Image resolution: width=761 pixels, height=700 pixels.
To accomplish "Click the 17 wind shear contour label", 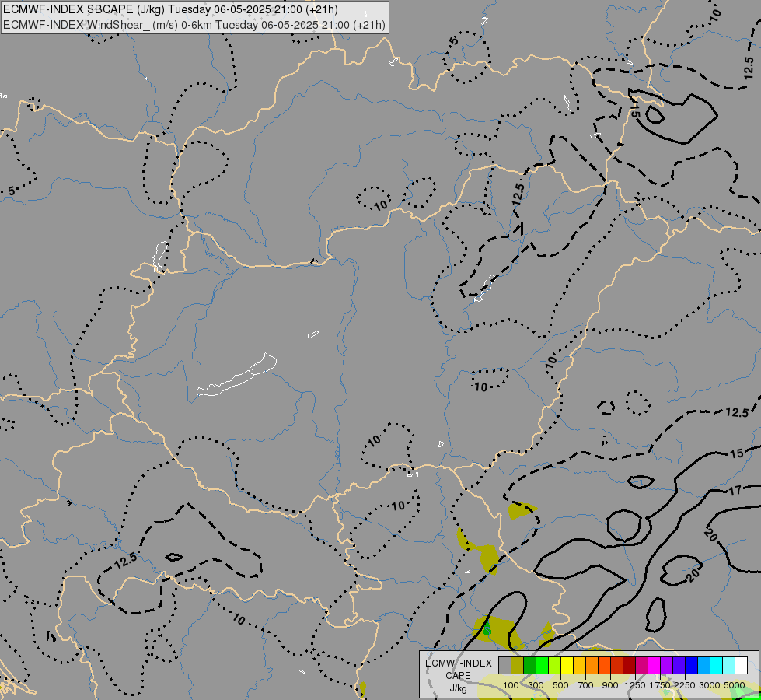I will click(735, 491).
